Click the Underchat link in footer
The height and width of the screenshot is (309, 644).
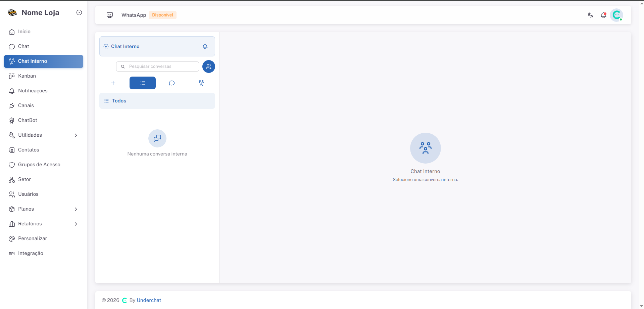[149, 300]
